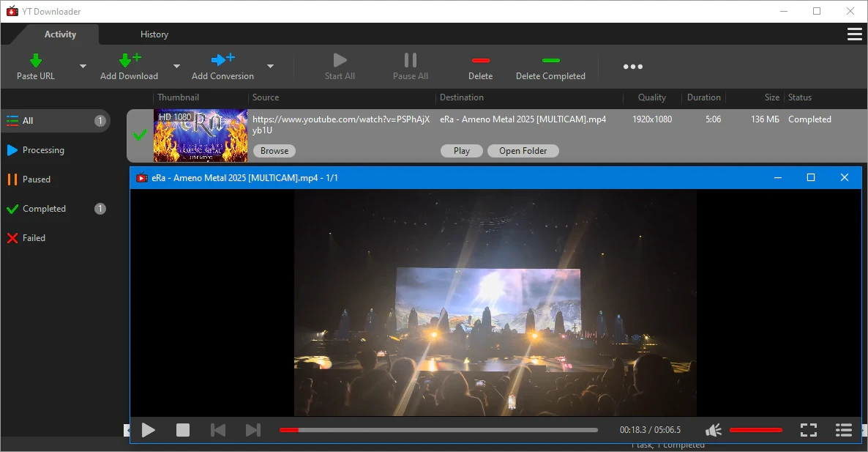
Task: Click the 00:18.3 / 05:06.5 time display
Action: click(x=650, y=430)
